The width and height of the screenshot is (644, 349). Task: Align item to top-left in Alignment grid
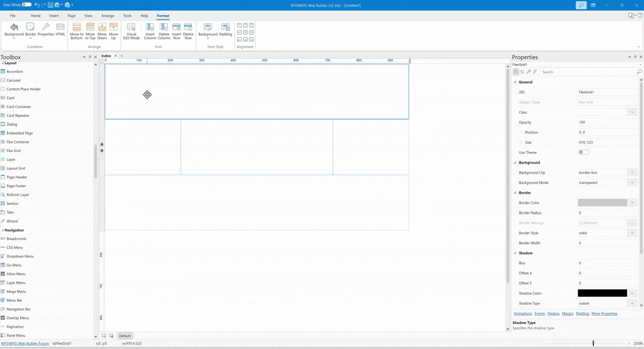tap(239, 25)
